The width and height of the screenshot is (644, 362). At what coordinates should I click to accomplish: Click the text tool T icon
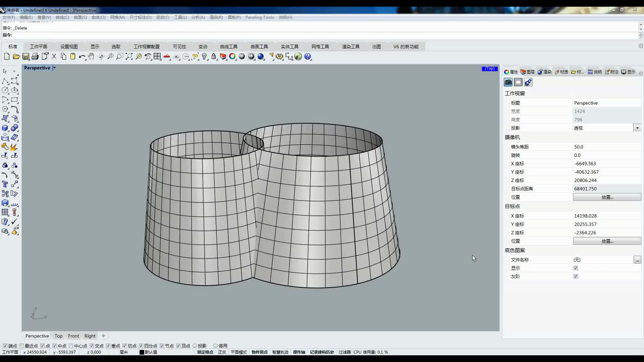pos(5,184)
